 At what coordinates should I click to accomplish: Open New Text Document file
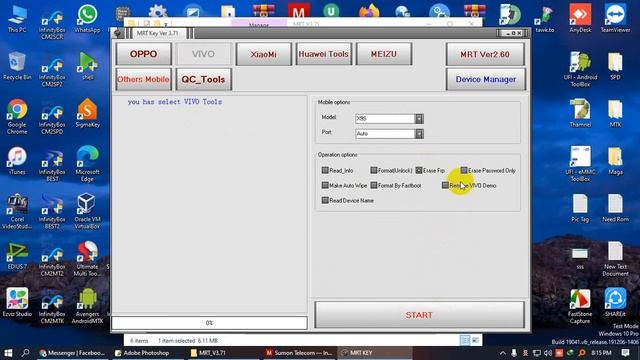tap(615, 258)
